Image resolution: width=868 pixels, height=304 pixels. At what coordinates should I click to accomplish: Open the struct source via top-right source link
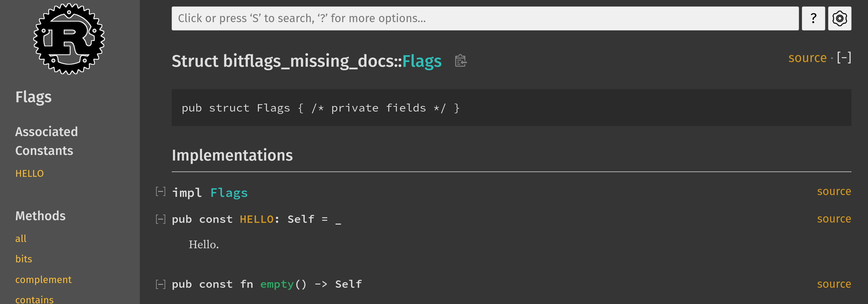807,58
